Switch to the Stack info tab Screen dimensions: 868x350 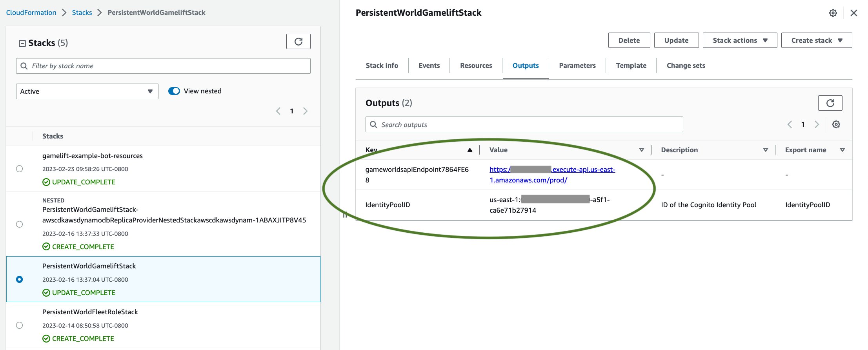pos(382,66)
